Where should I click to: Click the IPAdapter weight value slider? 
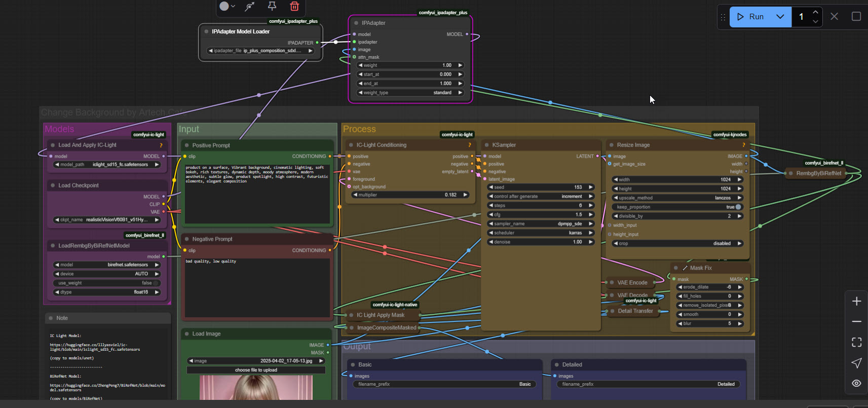pos(410,65)
